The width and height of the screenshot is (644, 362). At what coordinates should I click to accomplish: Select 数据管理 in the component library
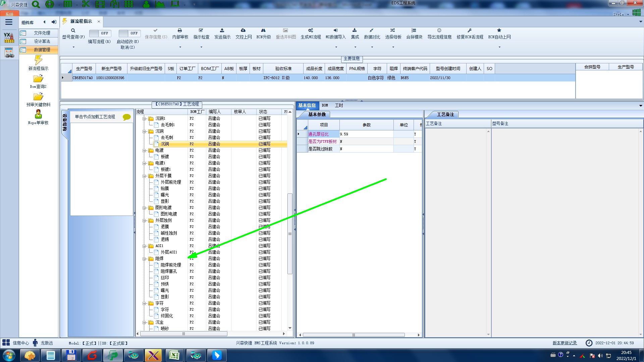point(42,50)
